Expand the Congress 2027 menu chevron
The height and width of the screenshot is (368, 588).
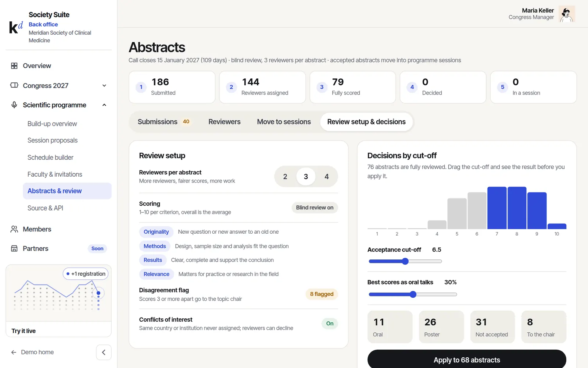(x=104, y=86)
